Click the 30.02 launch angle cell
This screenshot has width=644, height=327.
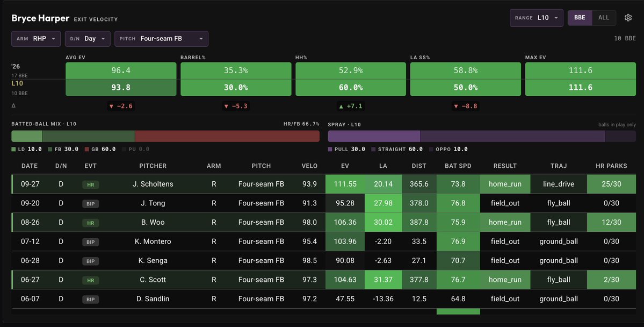point(383,223)
